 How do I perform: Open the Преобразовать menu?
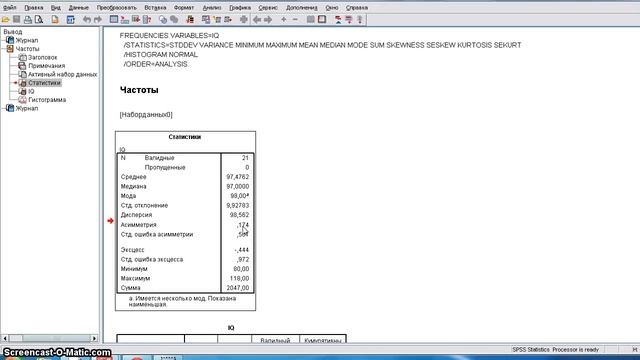pyautogui.click(x=117, y=8)
